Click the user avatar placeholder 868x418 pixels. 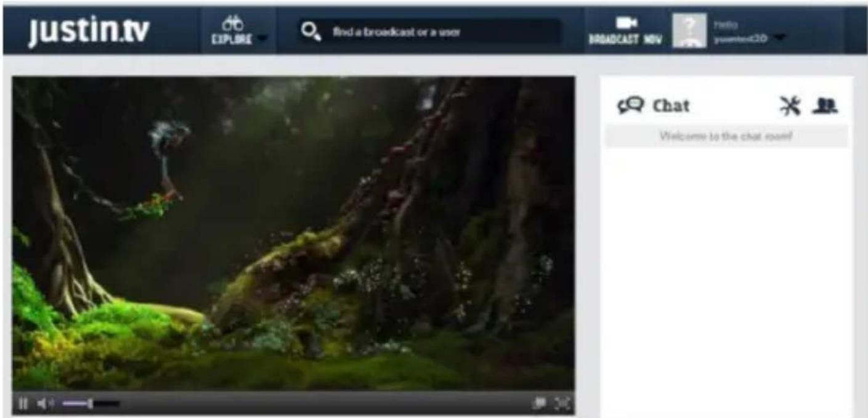click(689, 31)
